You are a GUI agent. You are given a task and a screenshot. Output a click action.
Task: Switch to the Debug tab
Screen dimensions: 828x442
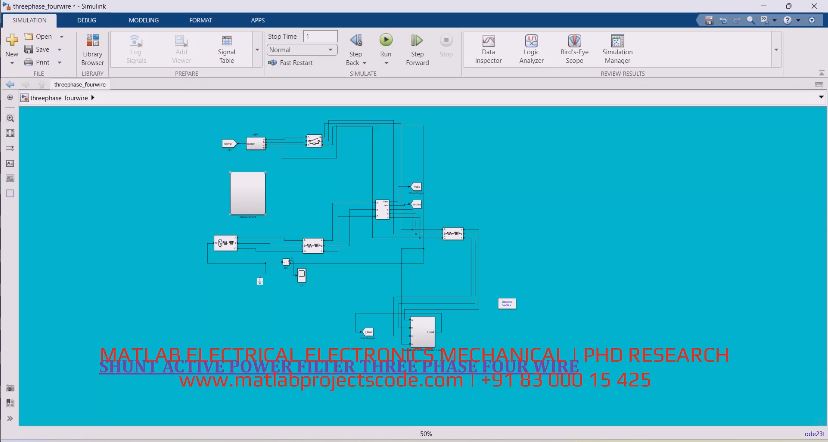pyautogui.click(x=87, y=20)
